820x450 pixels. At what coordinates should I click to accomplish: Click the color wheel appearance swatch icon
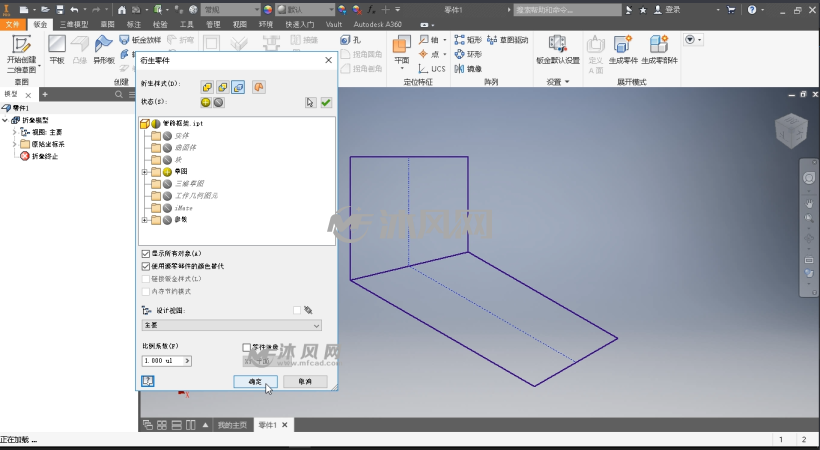[x=268, y=9]
